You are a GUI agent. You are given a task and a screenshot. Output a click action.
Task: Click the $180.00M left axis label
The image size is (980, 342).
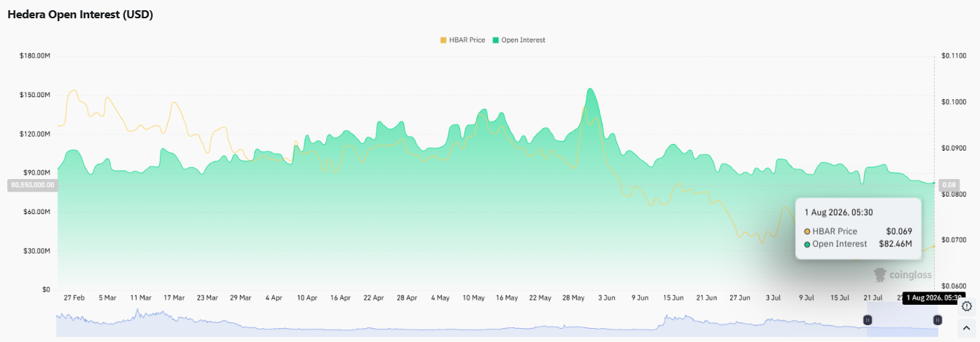click(35, 56)
